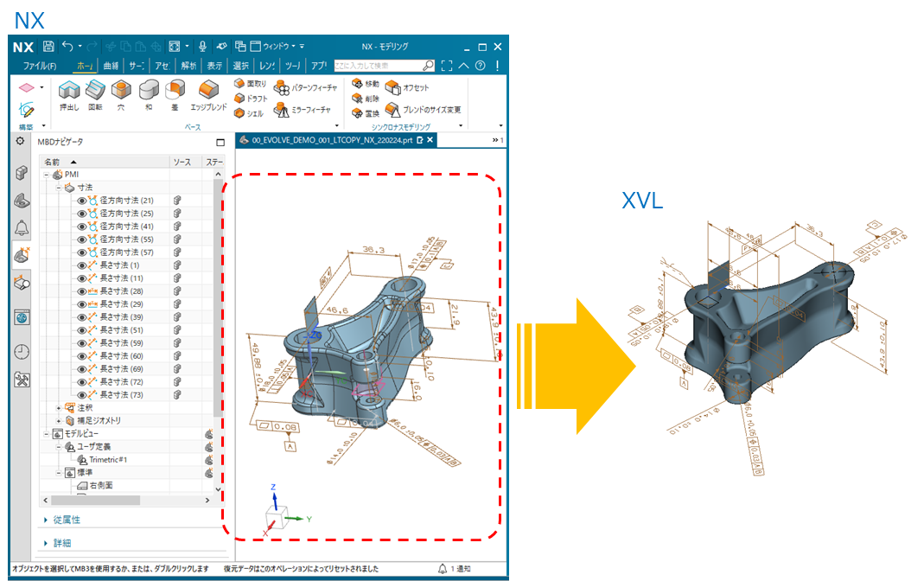
Task: Click the full screen brackets icon
Action: click(447, 66)
